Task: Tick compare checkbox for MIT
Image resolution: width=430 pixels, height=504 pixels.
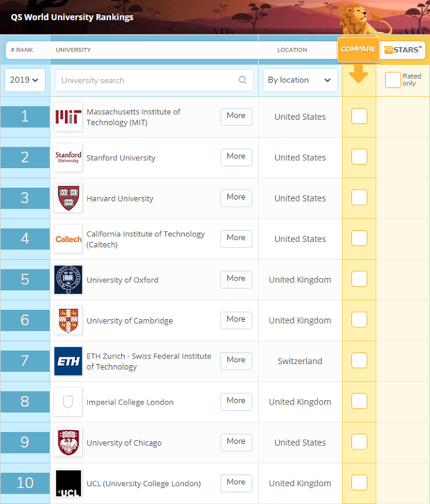Action: (359, 116)
